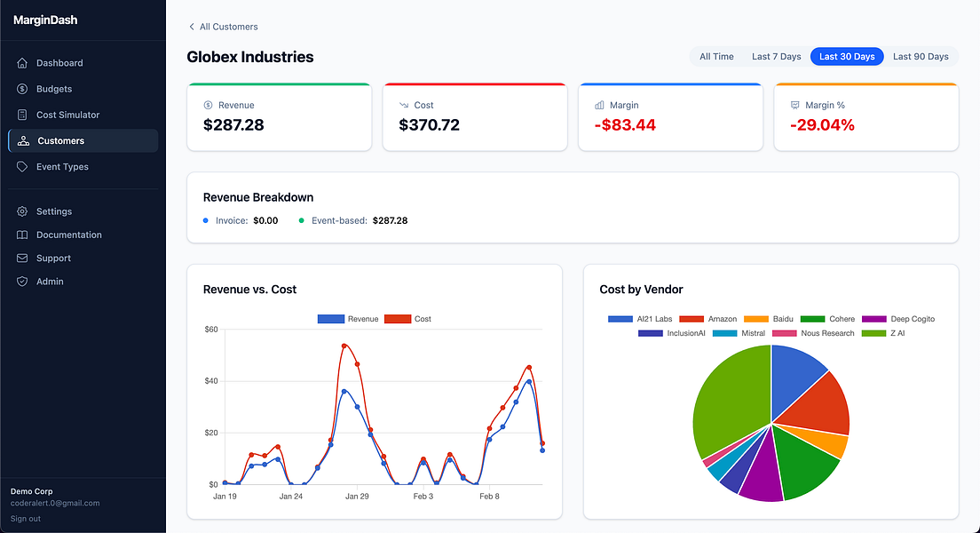Click the Budgets dollar icon
Viewport: 980px width, 533px height.
point(22,89)
